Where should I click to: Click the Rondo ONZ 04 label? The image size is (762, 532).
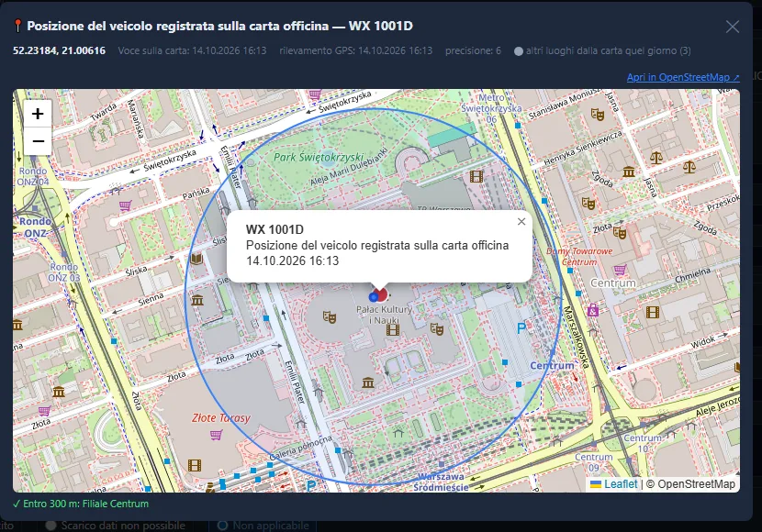click(33, 176)
